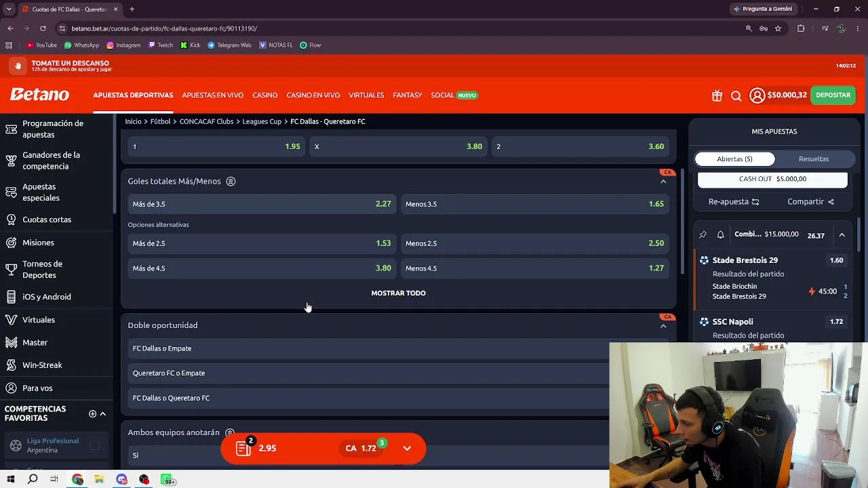This screenshot has height=488, width=868.
Task: Open the Twitch bookmark
Action: coord(161,45)
